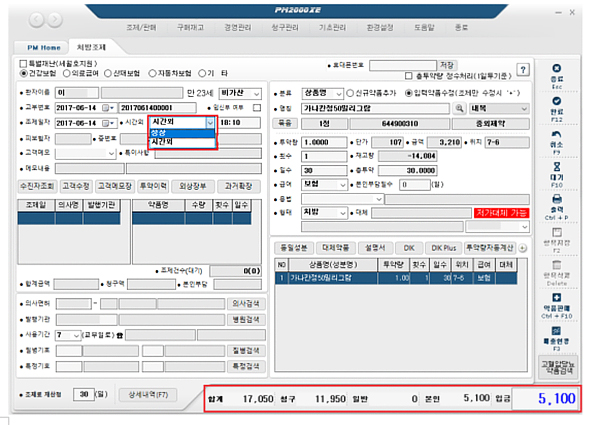The height and width of the screenshot is (425, 600).
Task: Click the 종료 (Esc) icon in the right sidebar
Action: coord(556,68)
